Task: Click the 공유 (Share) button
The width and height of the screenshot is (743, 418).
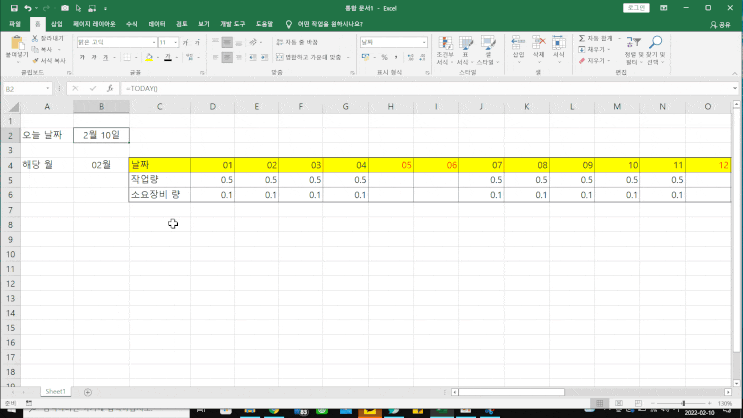Action: coord(720,25)
